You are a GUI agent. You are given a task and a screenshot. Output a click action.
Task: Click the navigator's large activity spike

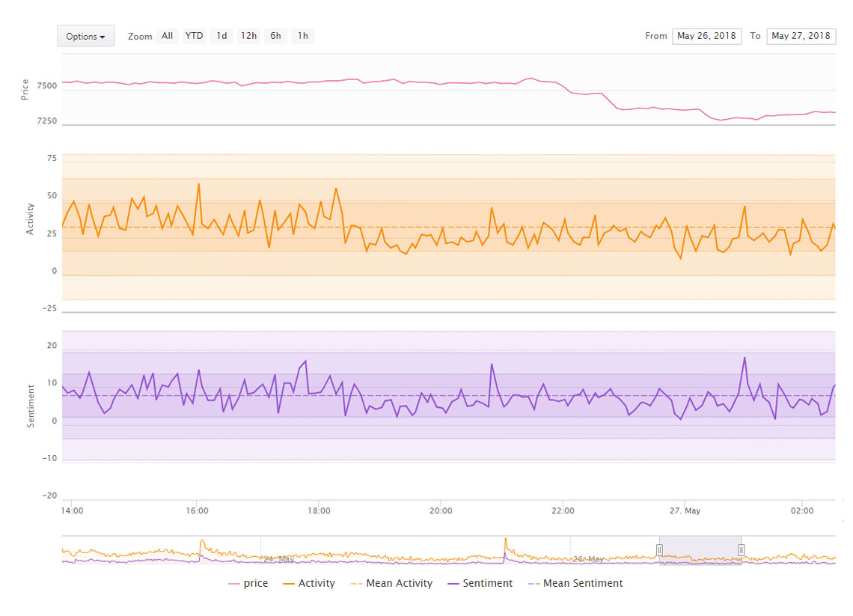(x=505, y=540)
